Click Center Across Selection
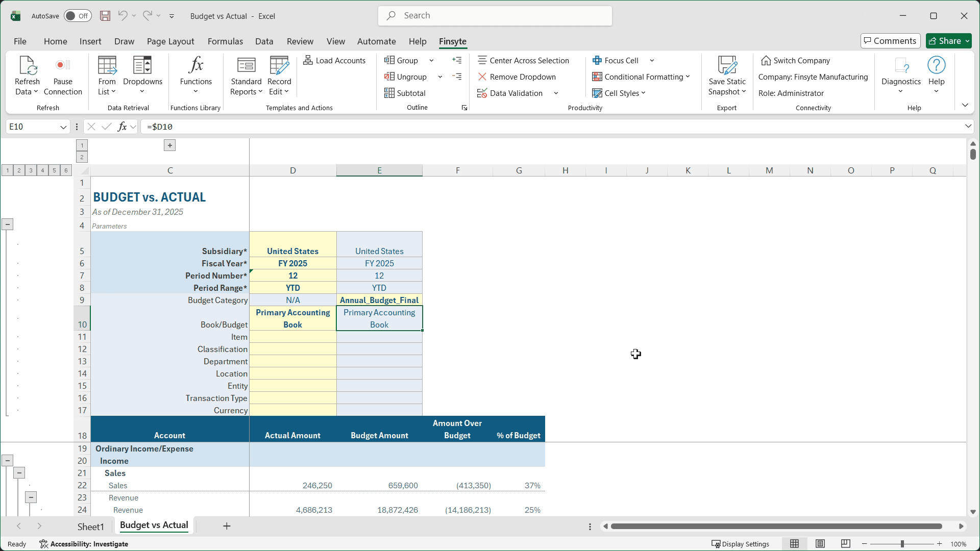This screenshot has width=980, height=551. pos(523,60)
